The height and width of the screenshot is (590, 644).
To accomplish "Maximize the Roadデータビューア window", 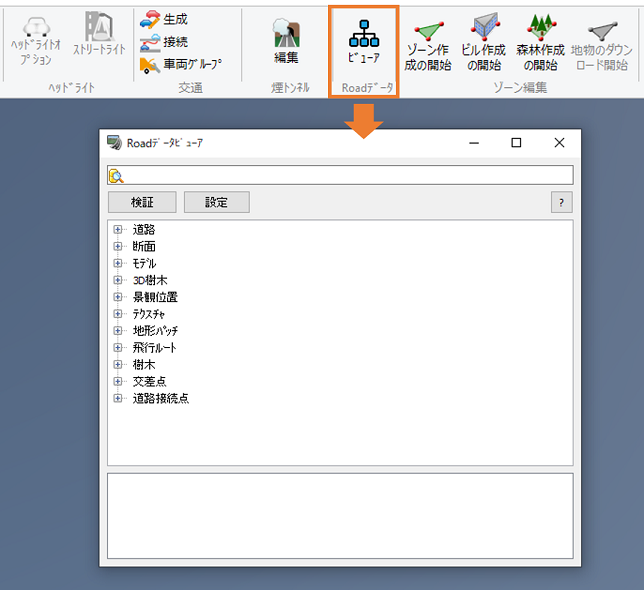I will point(516,142).
